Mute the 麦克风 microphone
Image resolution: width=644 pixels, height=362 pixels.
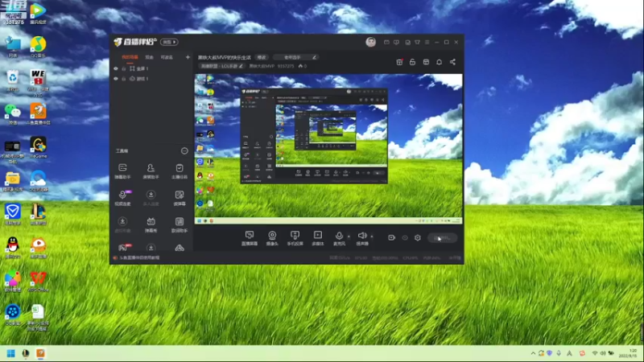click(339, 237)
